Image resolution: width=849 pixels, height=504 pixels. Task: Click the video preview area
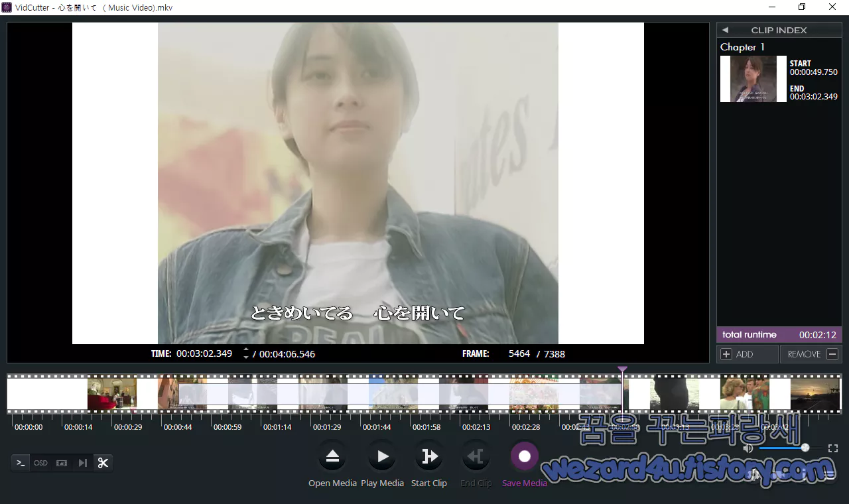click(x=358, y=183)
